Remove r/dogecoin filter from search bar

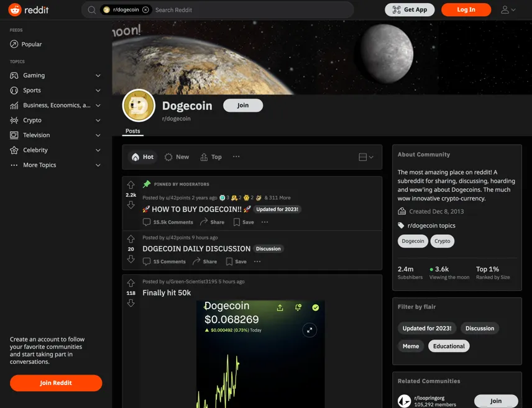(x=145, y=10)
